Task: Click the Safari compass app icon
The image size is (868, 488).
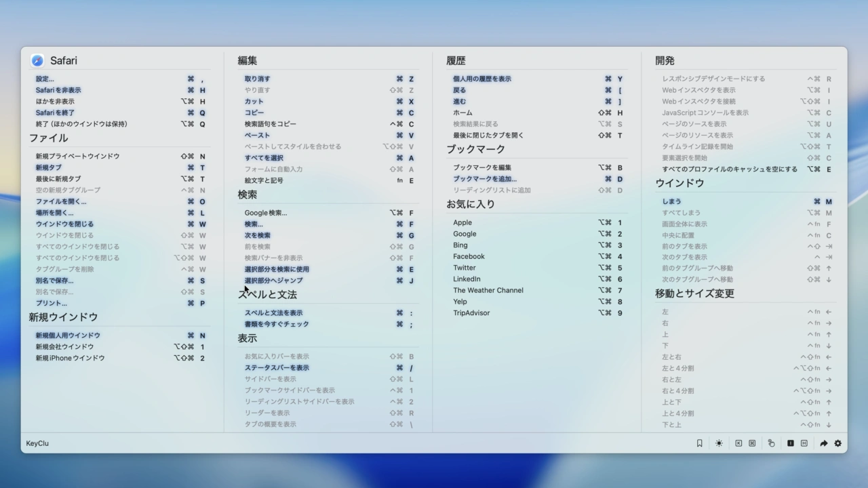Action: 37,60
